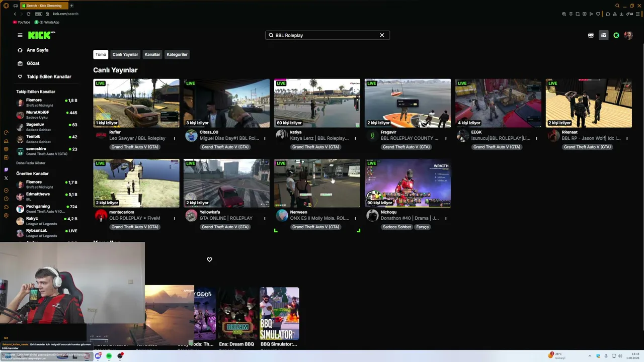Open Rufler's stream thumbnail
Screen dimensions: 644x362
136,103
